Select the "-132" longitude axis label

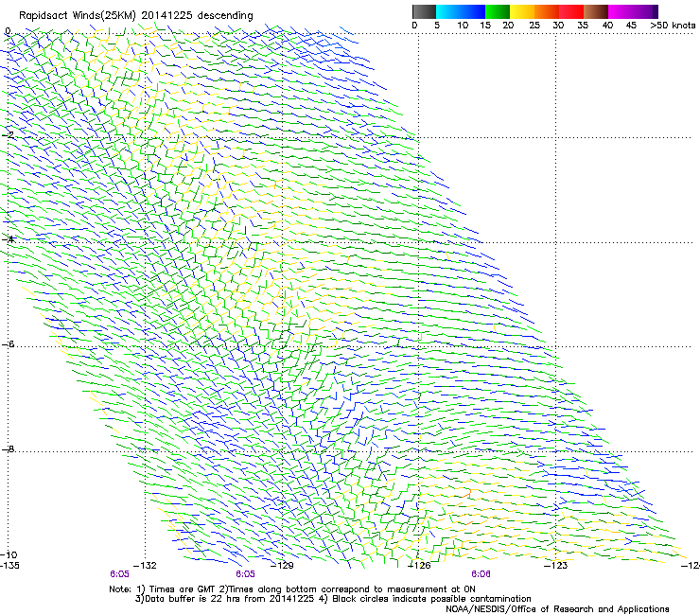(x=146, y=566)
